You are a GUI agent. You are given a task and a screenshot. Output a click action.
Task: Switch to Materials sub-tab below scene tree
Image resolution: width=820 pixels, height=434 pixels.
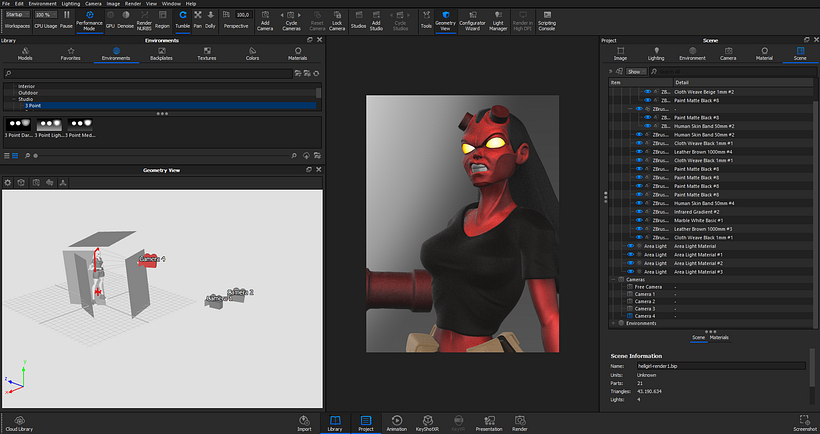tap(719, 338)
